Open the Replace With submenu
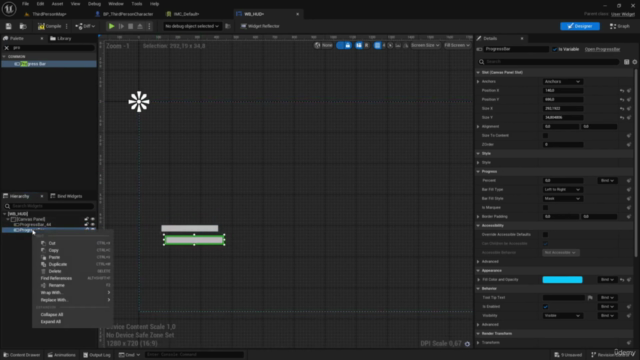640x360 pixels. (x=73, y=300)
